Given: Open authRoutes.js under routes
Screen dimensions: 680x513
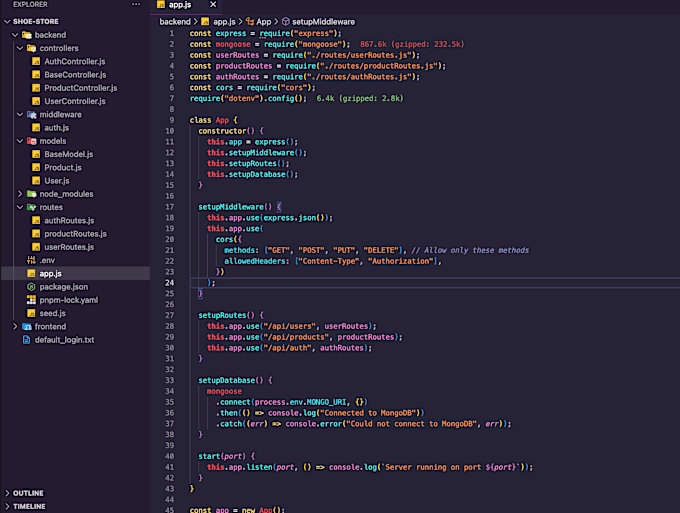Looking at the screenshot, I should [x=69, y=220].
